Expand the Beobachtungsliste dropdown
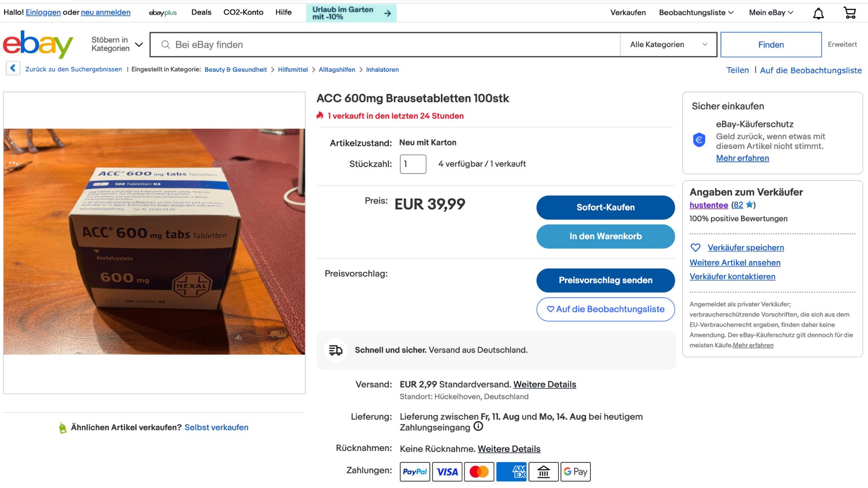The width and height of the screenshot is (868, 488). tap(696, 13)
